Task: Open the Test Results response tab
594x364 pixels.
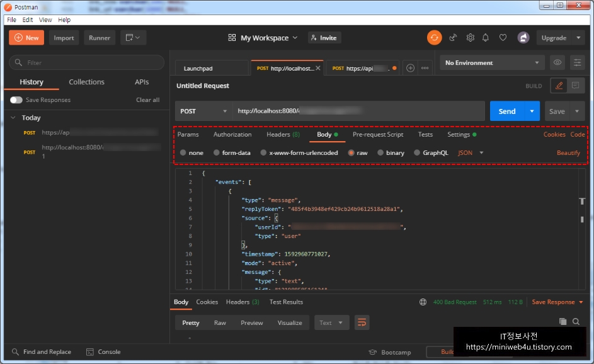Action: point(286,302)
